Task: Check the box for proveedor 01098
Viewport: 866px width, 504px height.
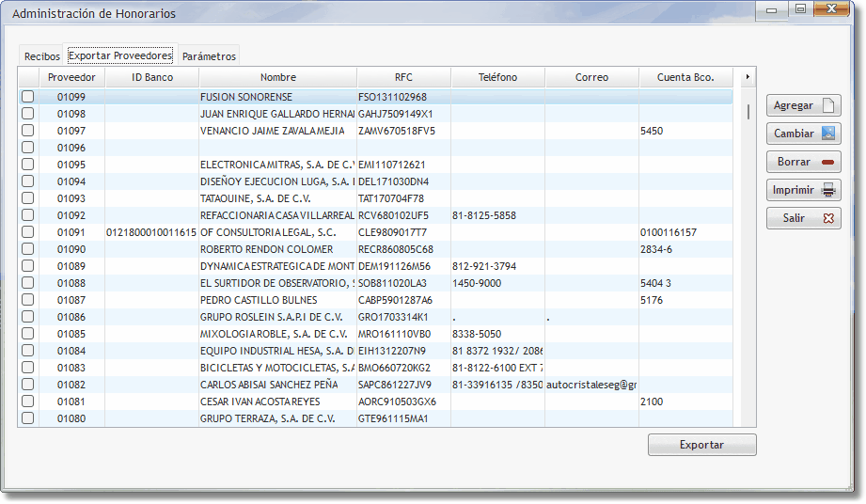Action: [27, 114]
